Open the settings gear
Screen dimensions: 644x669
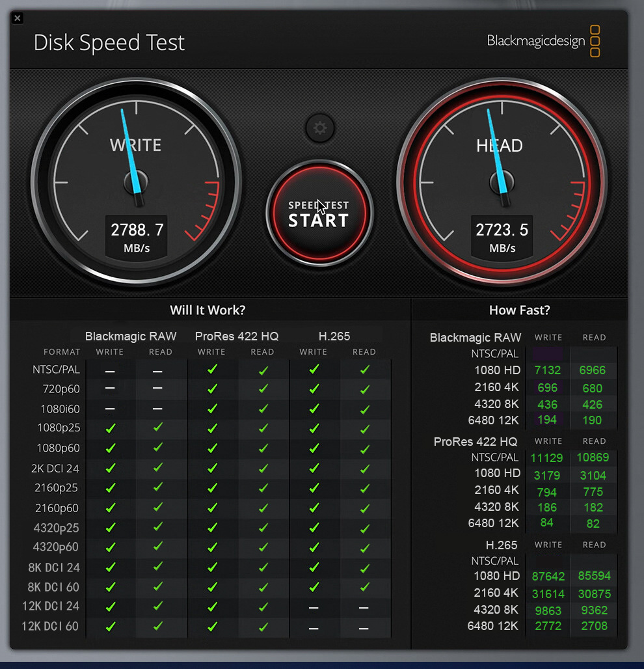click(x=320, y=128)
